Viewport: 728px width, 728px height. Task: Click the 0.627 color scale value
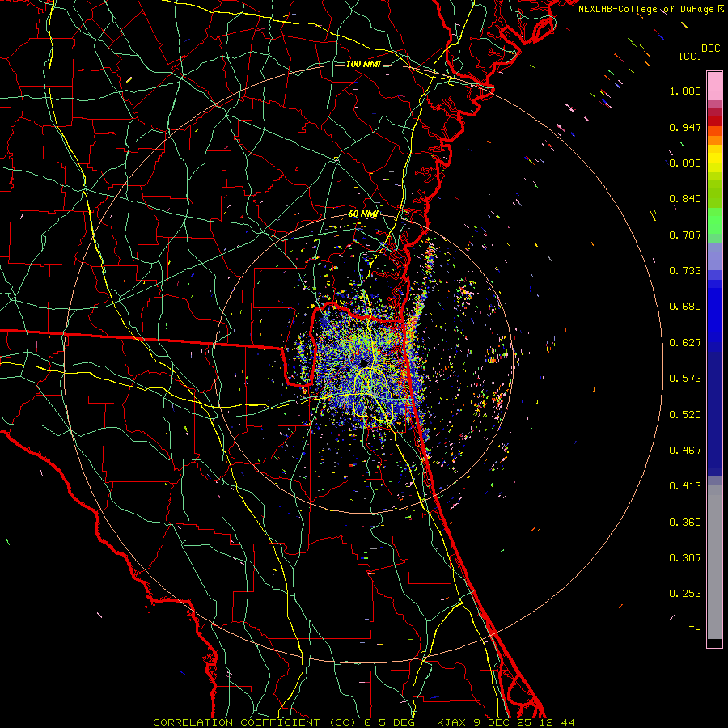(685, 343)
